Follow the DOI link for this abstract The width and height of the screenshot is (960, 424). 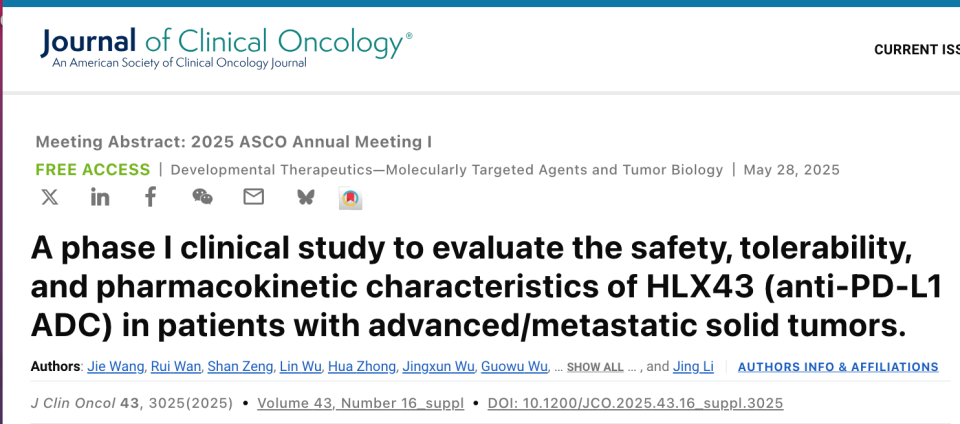point(635,403)
